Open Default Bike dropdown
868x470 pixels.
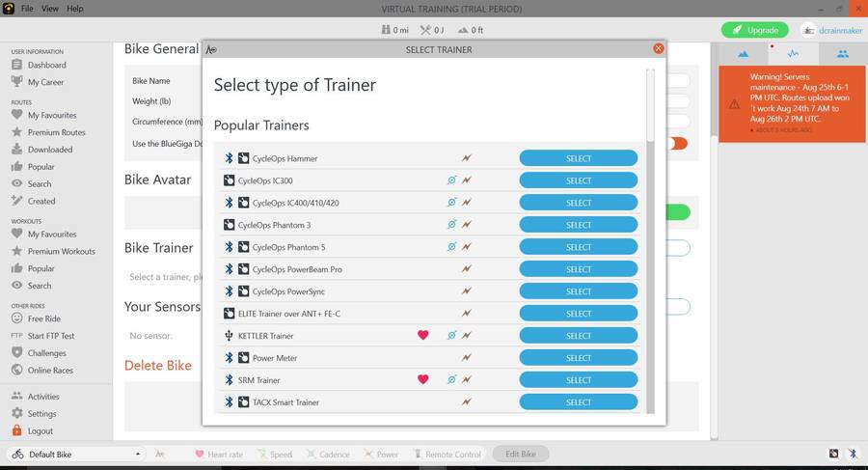76,454
